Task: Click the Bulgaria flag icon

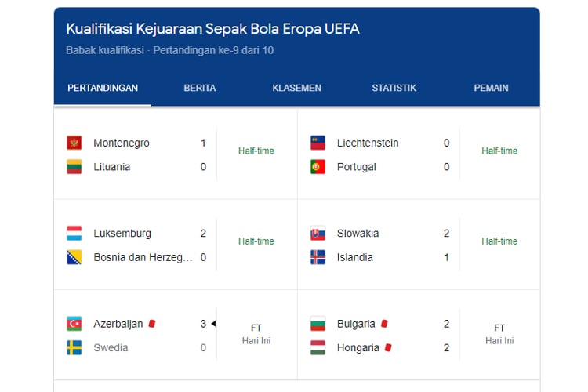Action: tap(318, 324)
